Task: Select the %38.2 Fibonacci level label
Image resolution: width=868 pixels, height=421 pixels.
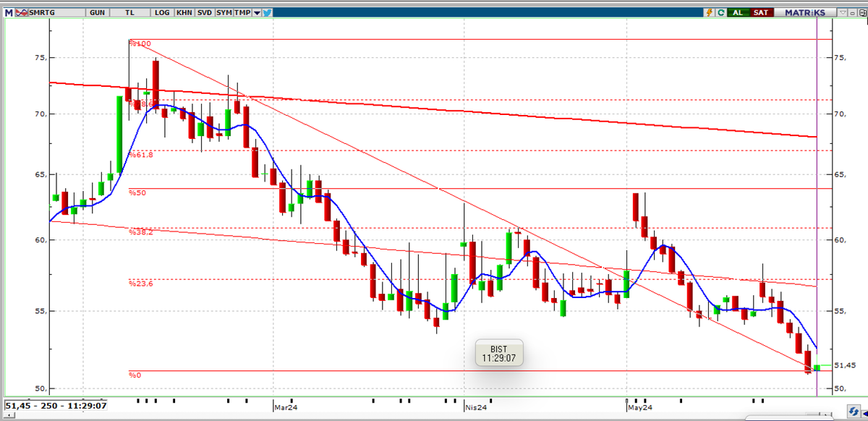Action: [x=140, y=232]
